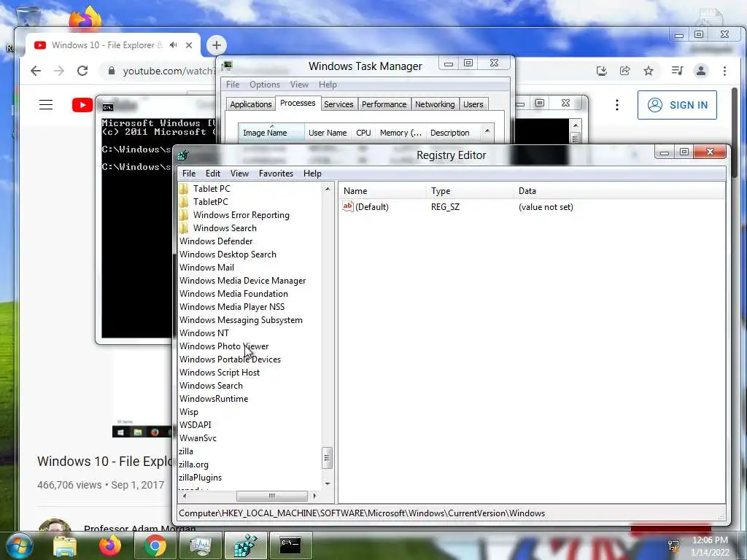The height and width of the screenshot is (560, 747).
Task: Click the Type column header in Registry Editor
Action: (x=471, y=191)
